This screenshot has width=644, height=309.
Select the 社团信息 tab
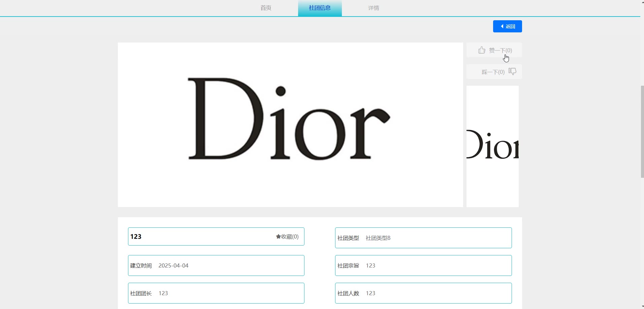320,8
